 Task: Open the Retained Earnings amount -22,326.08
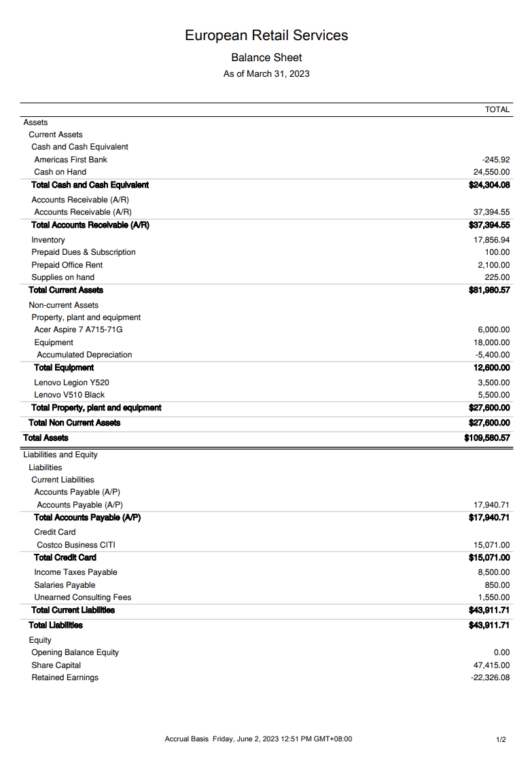click(x=491, y=677)
